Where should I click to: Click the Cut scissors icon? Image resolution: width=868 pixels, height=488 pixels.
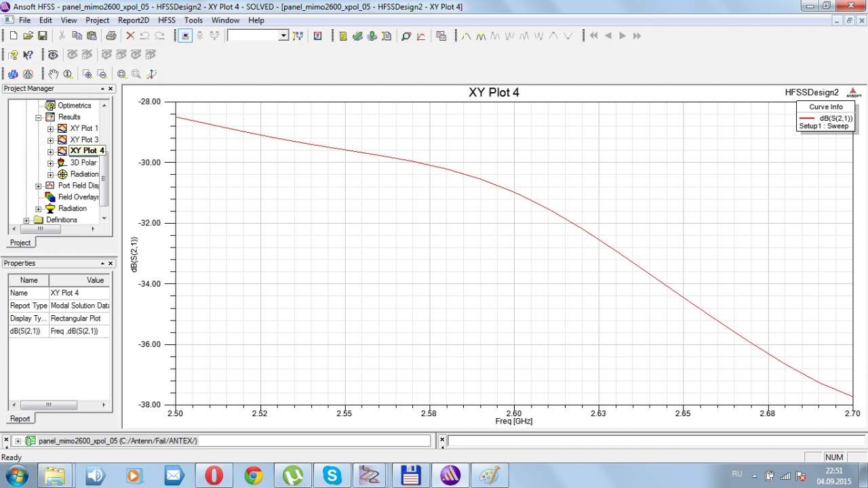point(62,35)
